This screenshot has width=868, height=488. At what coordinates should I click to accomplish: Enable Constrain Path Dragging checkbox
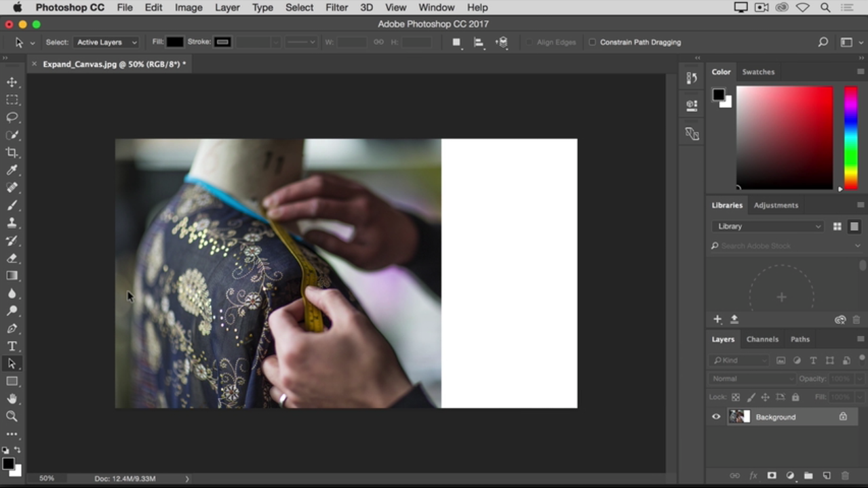pyautogui.click(x=592, y=42)
